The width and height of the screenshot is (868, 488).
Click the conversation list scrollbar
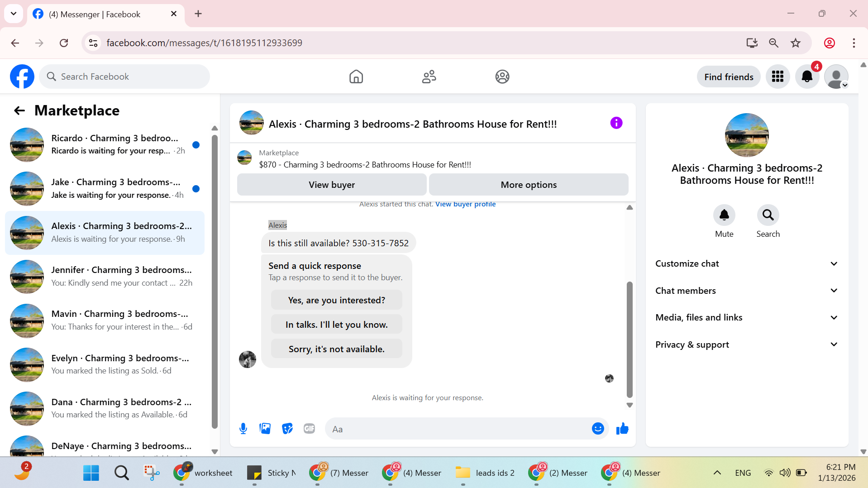click(215, 281)
